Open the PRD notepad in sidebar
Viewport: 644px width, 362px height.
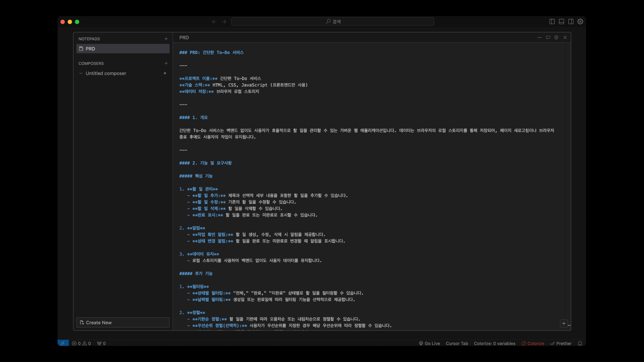[123, 49]
